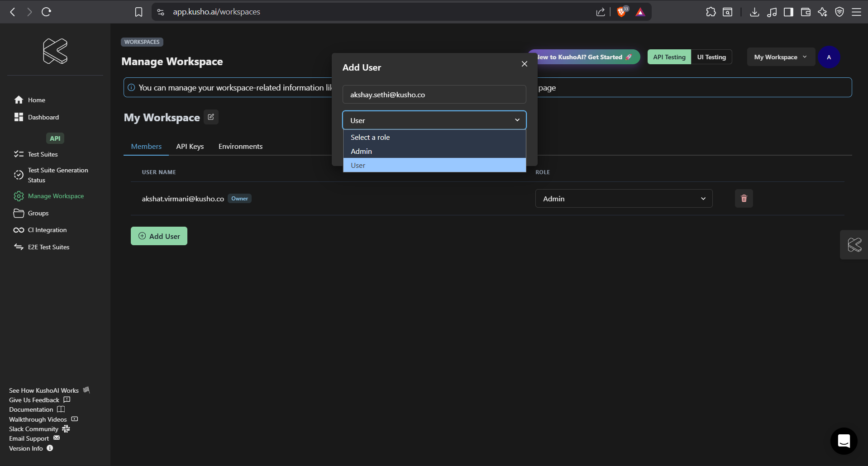Viewport: 868px width, 466px height.
Task: Open Email Support link
Action: click(34, 438)
